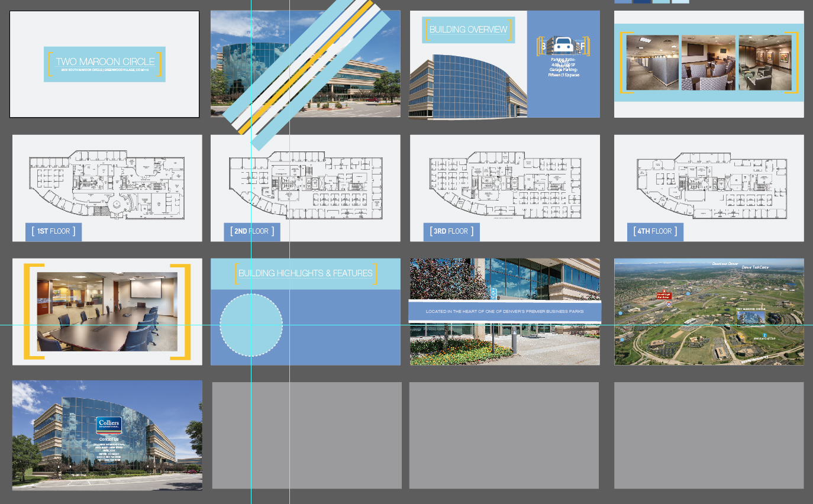Viewport: 813px width, 504px height.
Task: Click the Denver's premier business parks banner
Action: [505, 311]
